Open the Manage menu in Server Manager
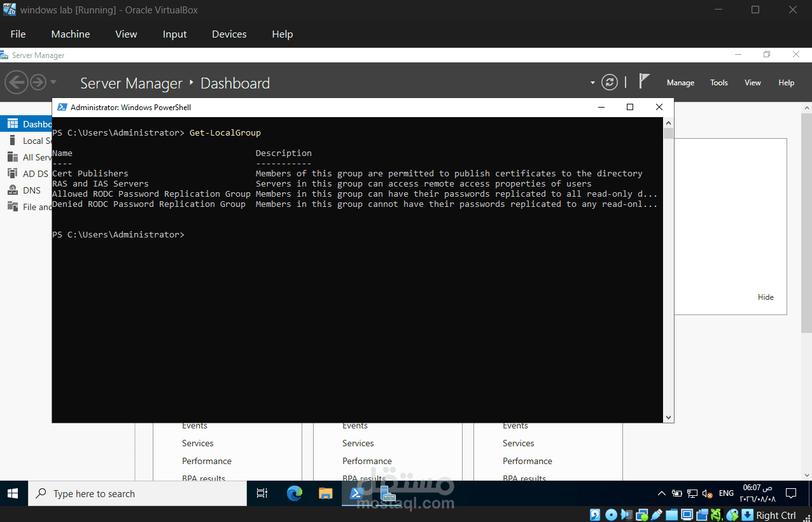The width and height of the screenshot is (812, 522). (x=680, y=83)
